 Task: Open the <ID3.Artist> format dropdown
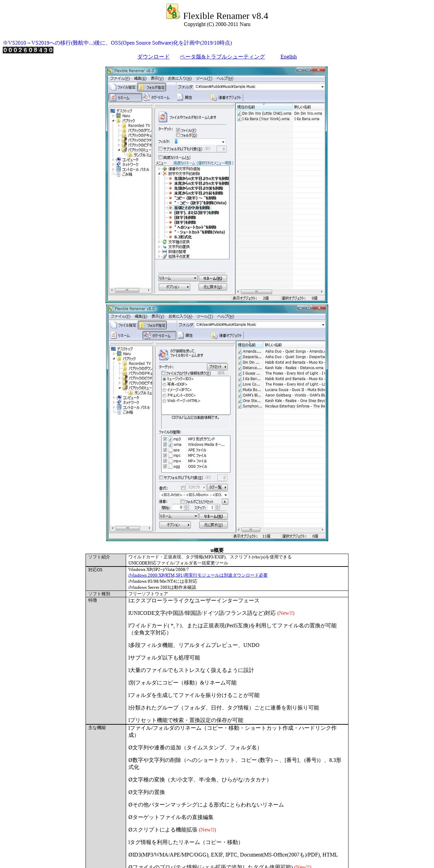[x=226, y=495]
